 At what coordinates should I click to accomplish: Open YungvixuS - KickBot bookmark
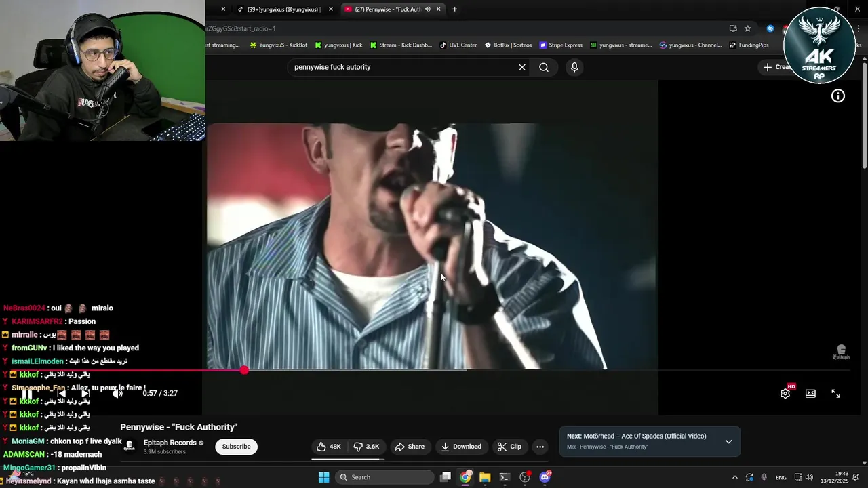(x=278, y=45)
